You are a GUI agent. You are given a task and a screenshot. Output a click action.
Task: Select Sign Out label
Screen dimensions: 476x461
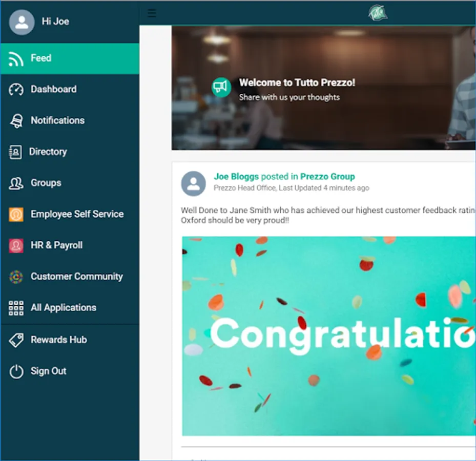[49, 371]
